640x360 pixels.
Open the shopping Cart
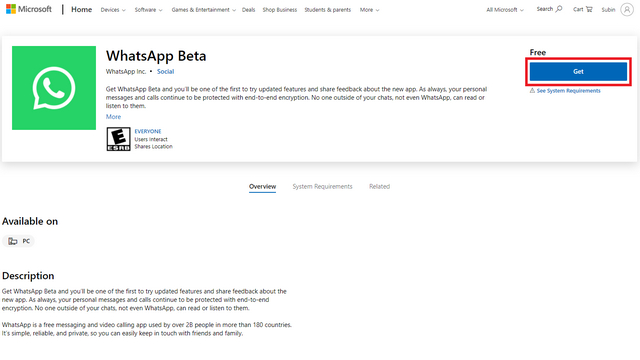[x=583, y=9]
